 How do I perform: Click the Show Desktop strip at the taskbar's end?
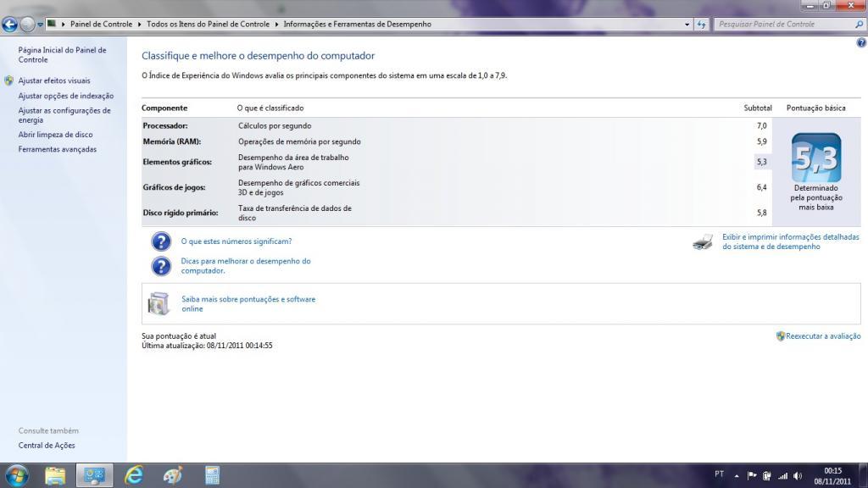[864, 476]
